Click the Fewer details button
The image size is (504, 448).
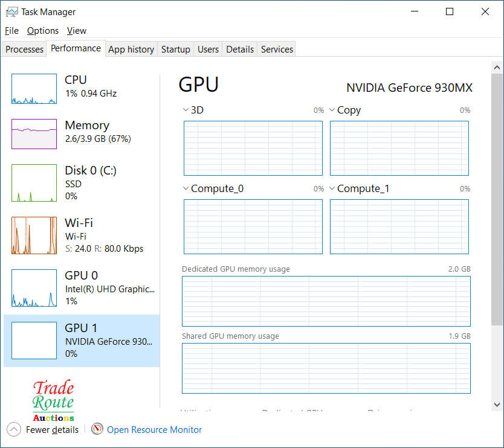[x=52, y=430]
